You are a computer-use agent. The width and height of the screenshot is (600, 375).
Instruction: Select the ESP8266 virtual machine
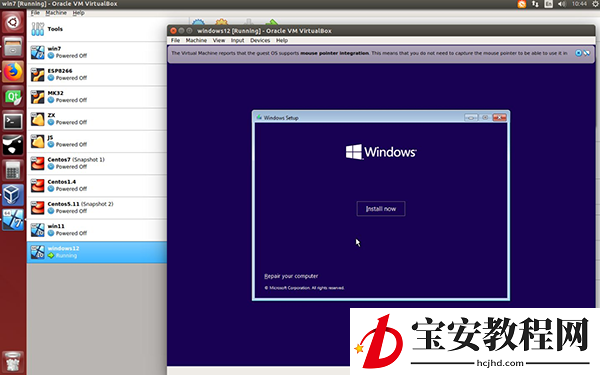point(97,75)
